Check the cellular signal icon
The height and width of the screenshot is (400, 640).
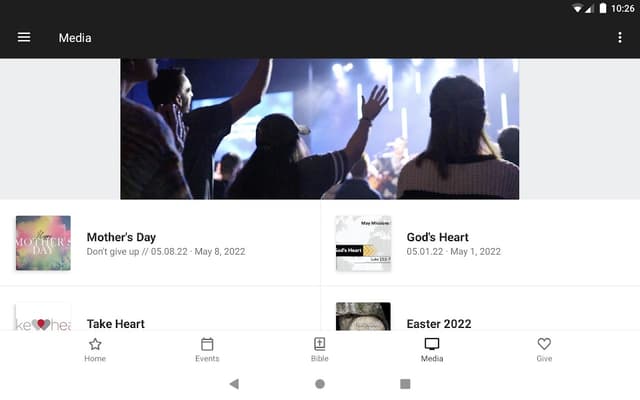tap(589, 9)
